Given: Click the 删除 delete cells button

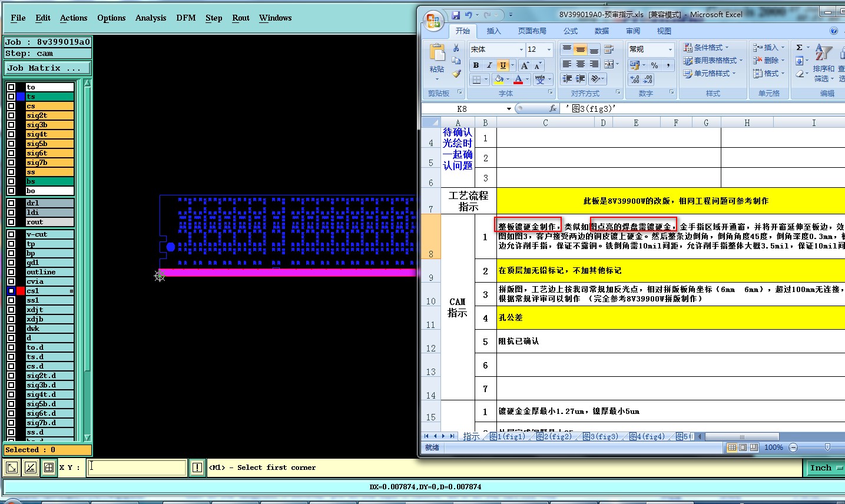Looking at the screenshot, I should pyautogui.click(x=769, y=60).
